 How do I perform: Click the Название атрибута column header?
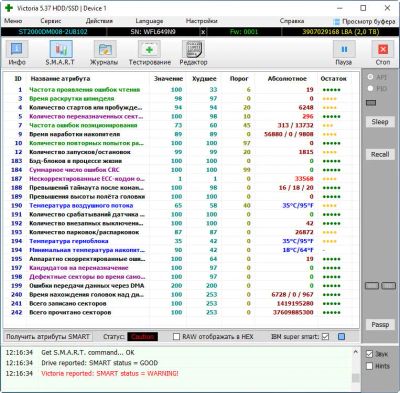[x=60, y=79]
